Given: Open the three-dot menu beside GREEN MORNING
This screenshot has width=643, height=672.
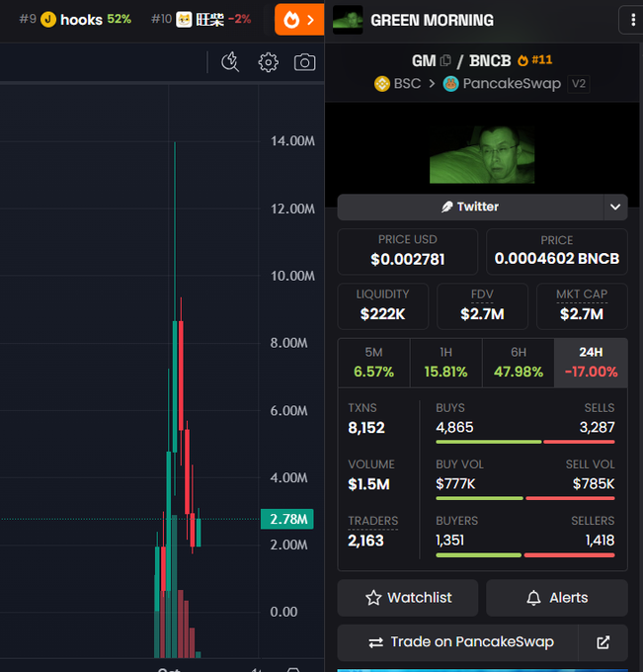Looking at the screenshot, I should click(633, 20).
